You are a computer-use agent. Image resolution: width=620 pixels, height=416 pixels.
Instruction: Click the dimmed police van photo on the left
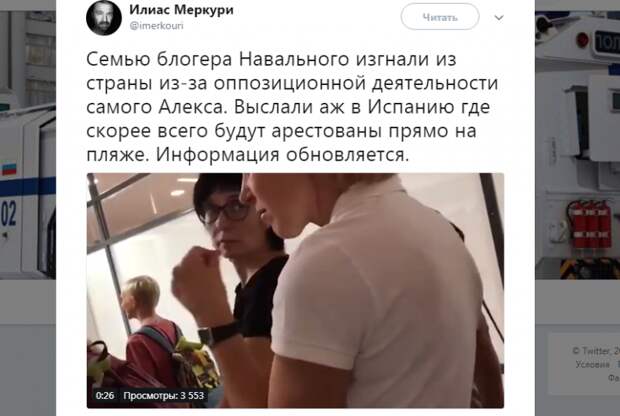[28, 145]
